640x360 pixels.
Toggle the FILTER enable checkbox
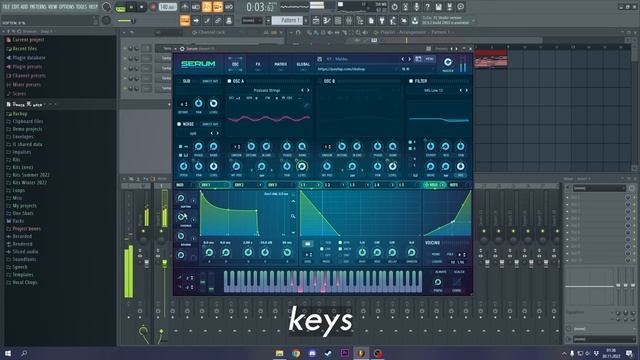tap(411, 81)
